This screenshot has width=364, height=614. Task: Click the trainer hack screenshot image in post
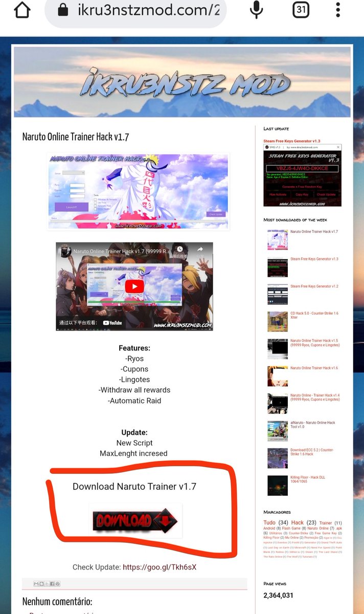point(138,191)
